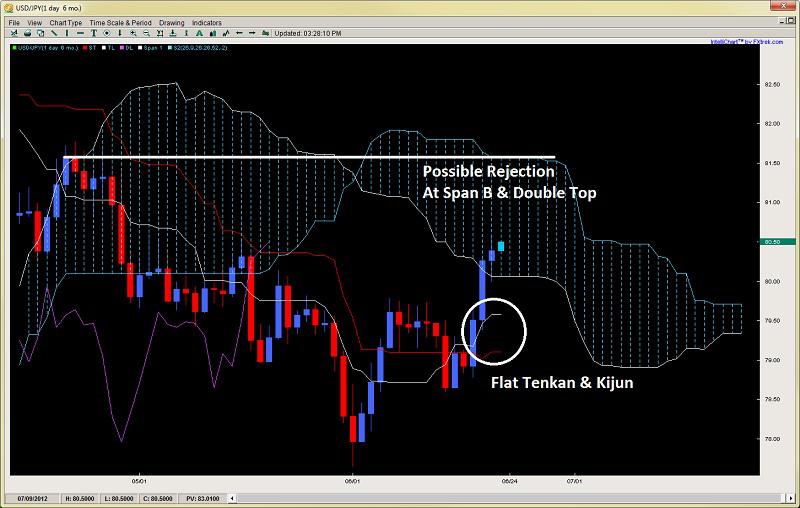Image resolution: width=800 pixels, height=508 pixels.
Task: Click the 07/09/2012 date status field
Action: (x=33, y=498)
